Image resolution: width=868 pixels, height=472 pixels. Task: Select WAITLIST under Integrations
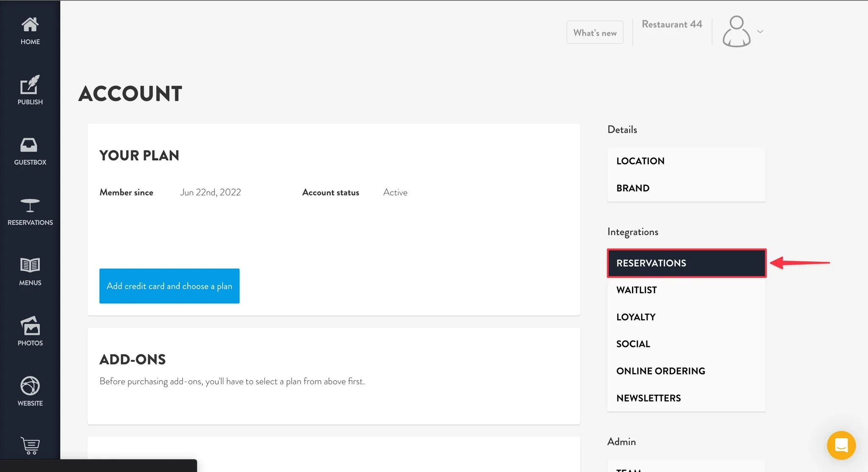click(x=686, y=290)
